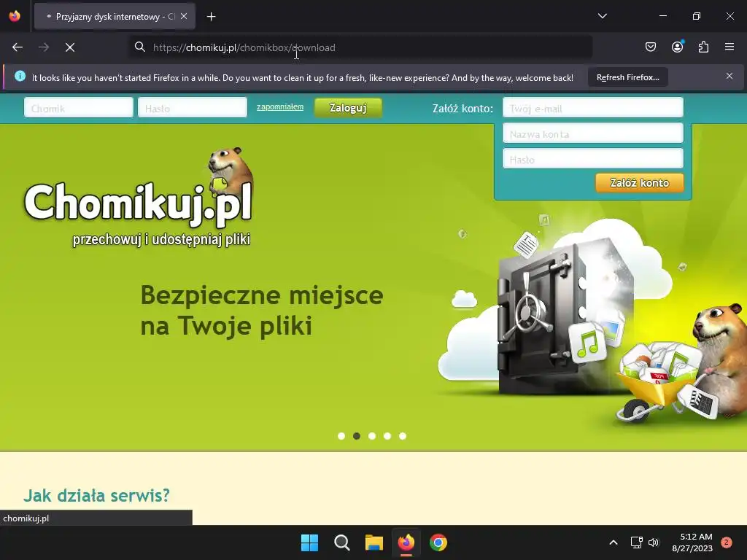Click the Firefox View icon
This screenshot has height=560, width=747.
[15, 16]
